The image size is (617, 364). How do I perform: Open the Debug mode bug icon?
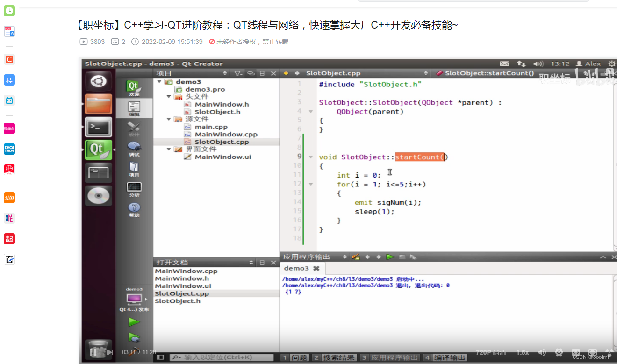click(134, 148)
